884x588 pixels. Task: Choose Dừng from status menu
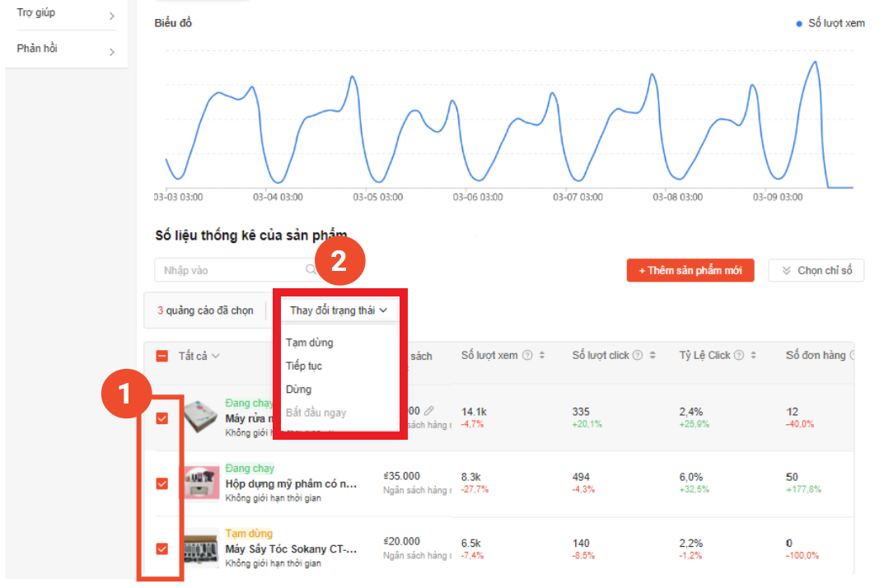298,389
